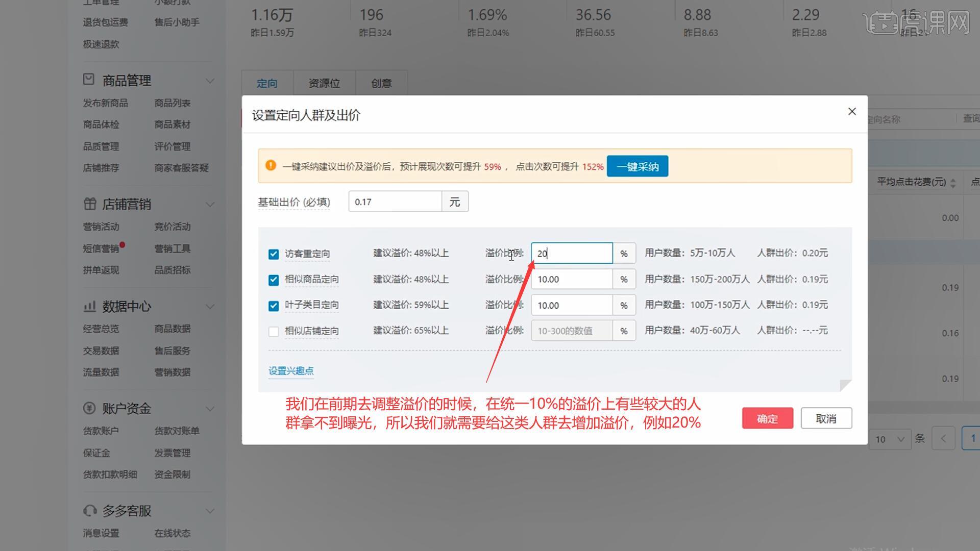
Task: Uncheck 相似商品定向 checkbox
Action: tap(274, 280)
